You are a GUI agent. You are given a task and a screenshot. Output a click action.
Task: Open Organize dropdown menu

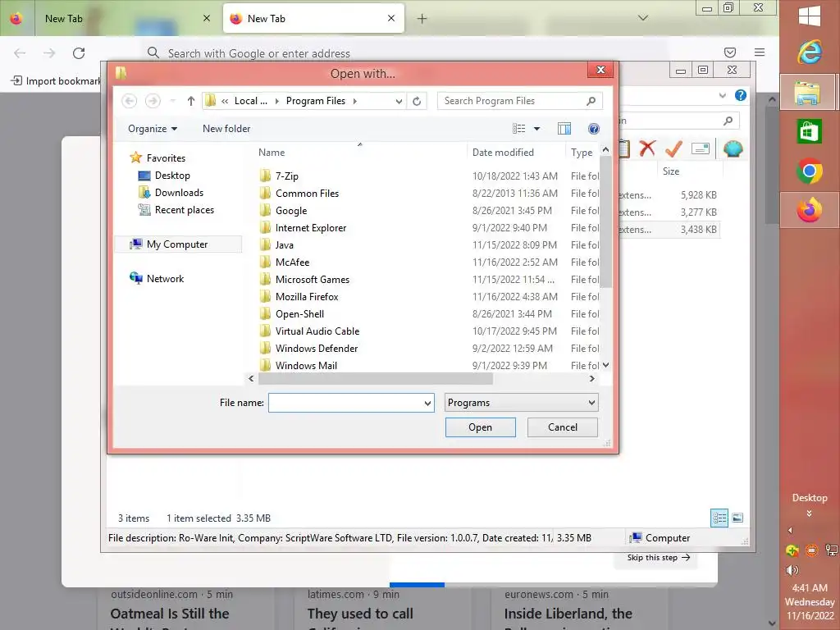(153, 129)
